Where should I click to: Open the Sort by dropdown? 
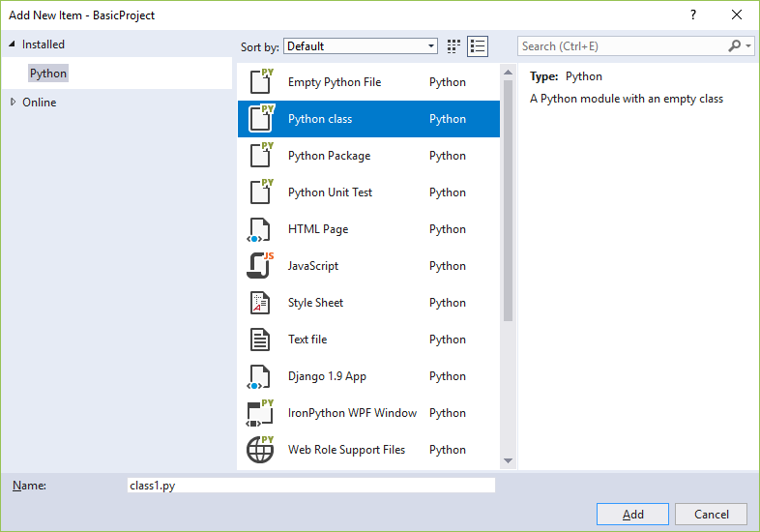[x=362, y=46]
